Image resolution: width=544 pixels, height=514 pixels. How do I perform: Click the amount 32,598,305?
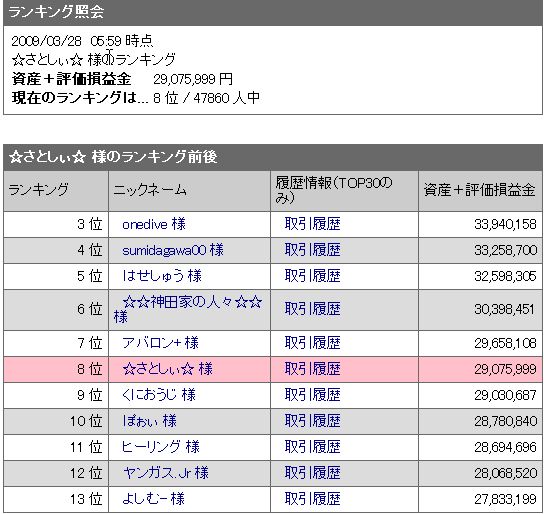[505, 276]
